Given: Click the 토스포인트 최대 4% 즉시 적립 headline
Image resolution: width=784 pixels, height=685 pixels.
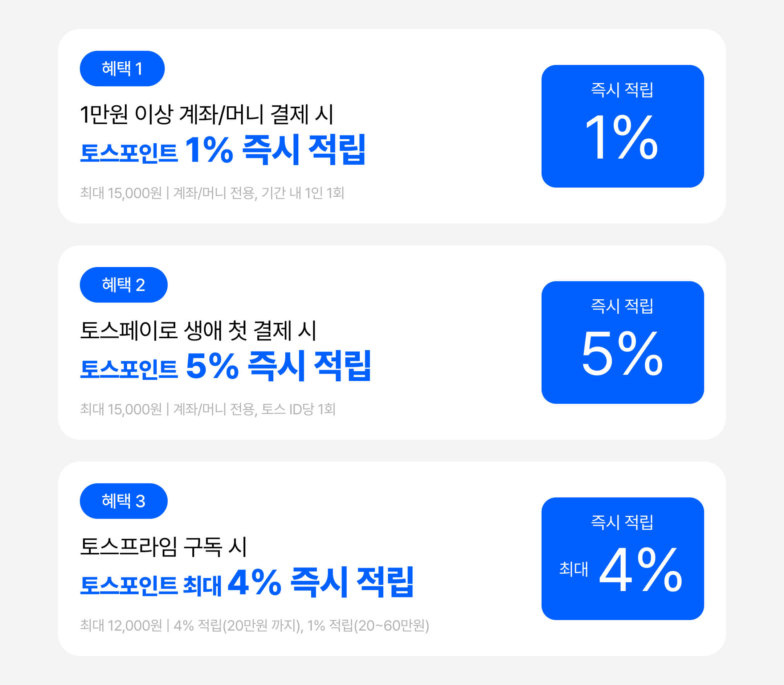Looking at the screenshot, I should (247, 582).
